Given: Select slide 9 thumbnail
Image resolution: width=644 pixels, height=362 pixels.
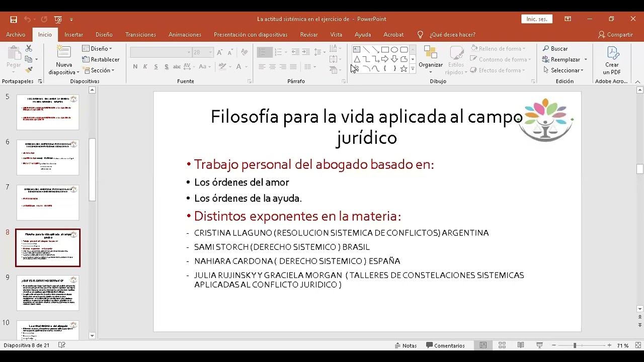Looking at the screenshot, I should 48,293.
